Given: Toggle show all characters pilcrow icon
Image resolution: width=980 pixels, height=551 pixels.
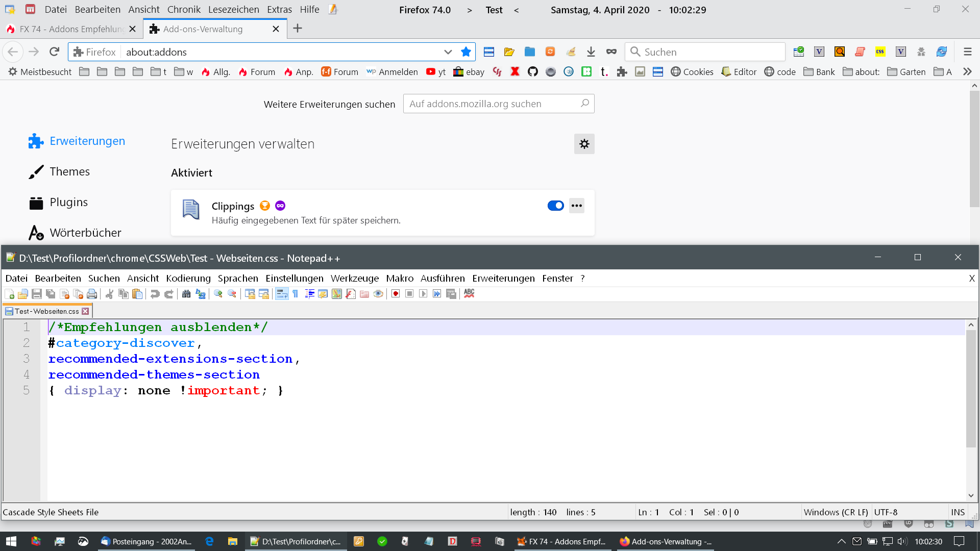Looking at the screenshot, I should pos(295,294).
